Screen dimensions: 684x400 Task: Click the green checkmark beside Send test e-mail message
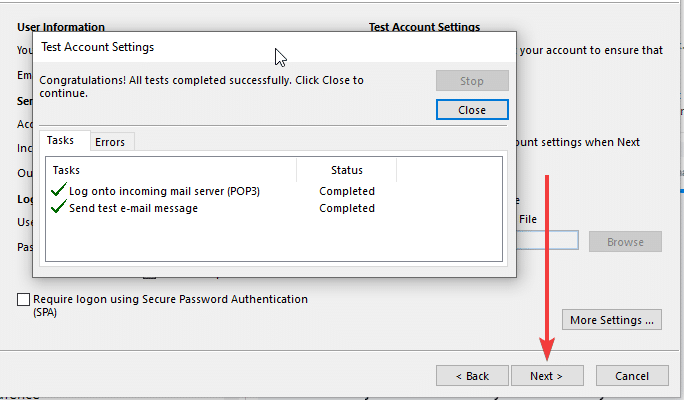(x=58, y=208)
